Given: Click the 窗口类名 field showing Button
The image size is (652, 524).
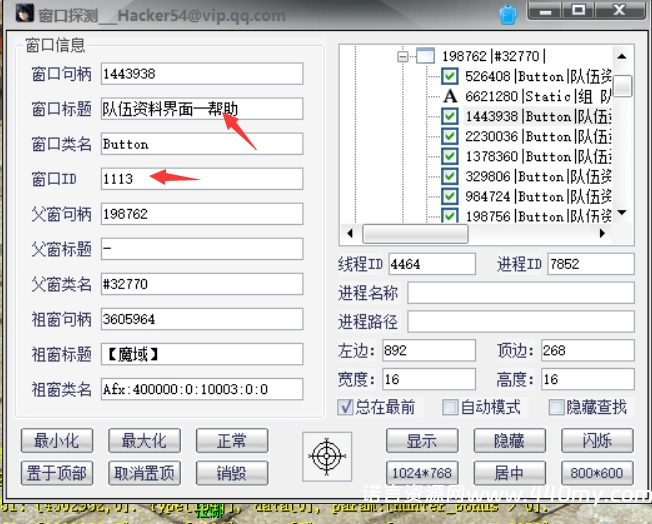Looking at the screenshot, I should tap(202, 144).
